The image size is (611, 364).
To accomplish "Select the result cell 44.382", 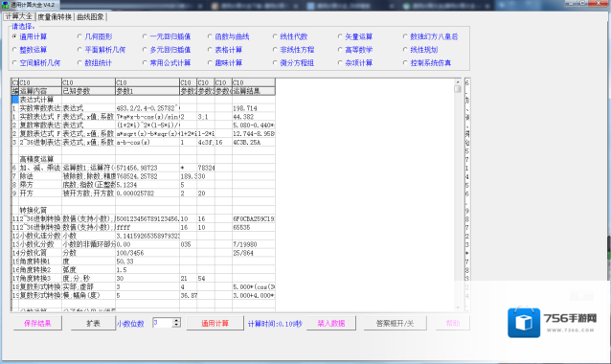I will click(254, 117).
